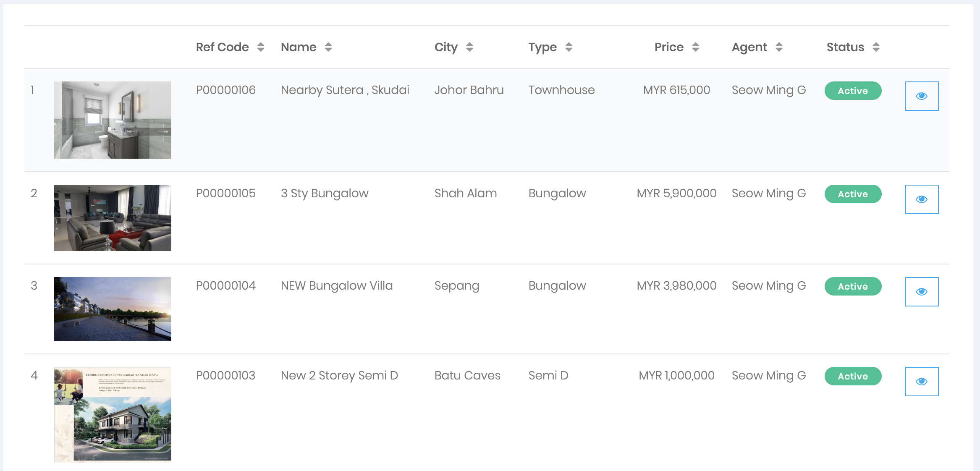This screenshot has width=980, height=471.
Task: Click lakeside photo of NEW Bungalow Villa
Action: coord(113,309)
